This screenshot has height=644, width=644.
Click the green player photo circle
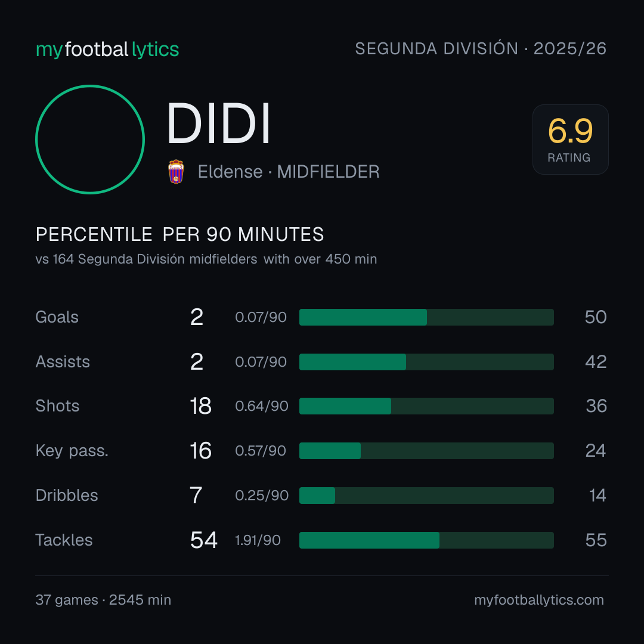click(90, 140)
